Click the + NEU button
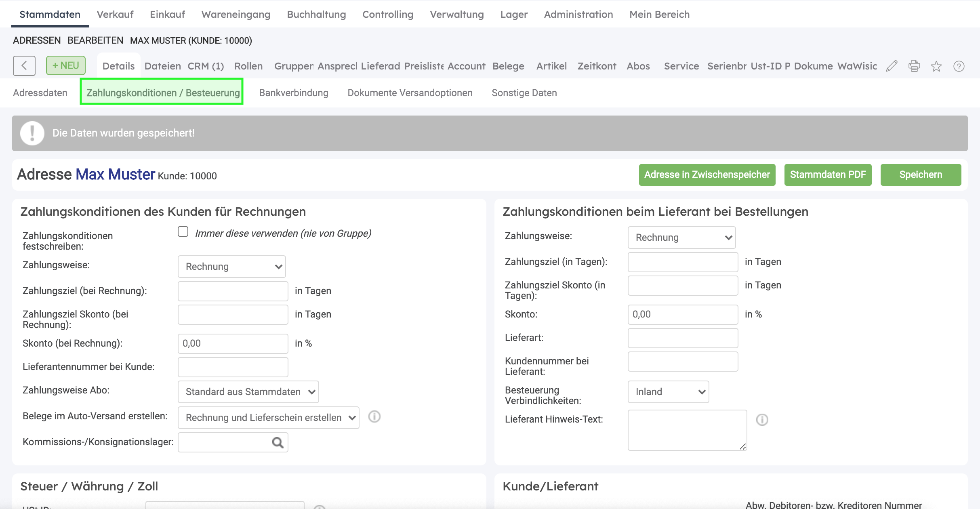Image resolution: width=980 pixels, height=509 pixels. point(66,65)
